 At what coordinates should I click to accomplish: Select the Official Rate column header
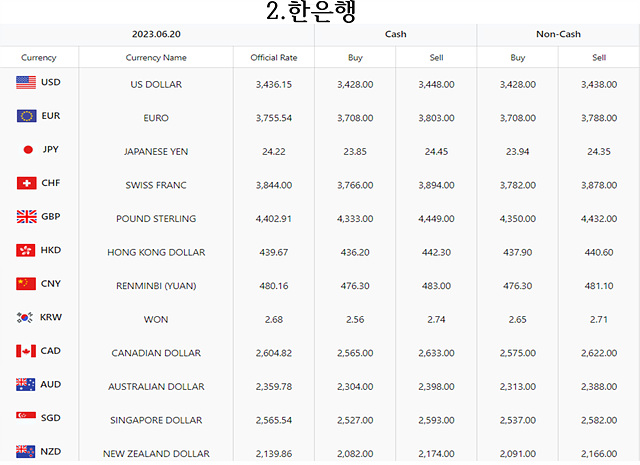point(274,58)
